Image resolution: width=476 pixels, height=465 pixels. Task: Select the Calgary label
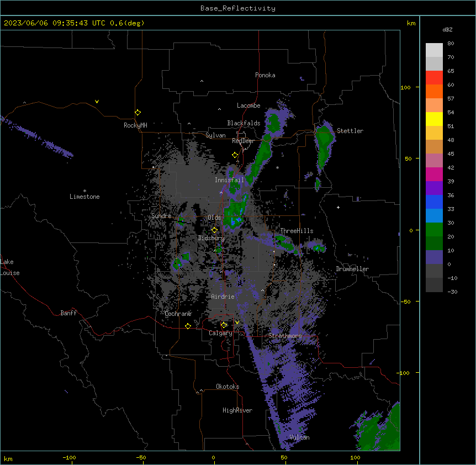[220, 333]
